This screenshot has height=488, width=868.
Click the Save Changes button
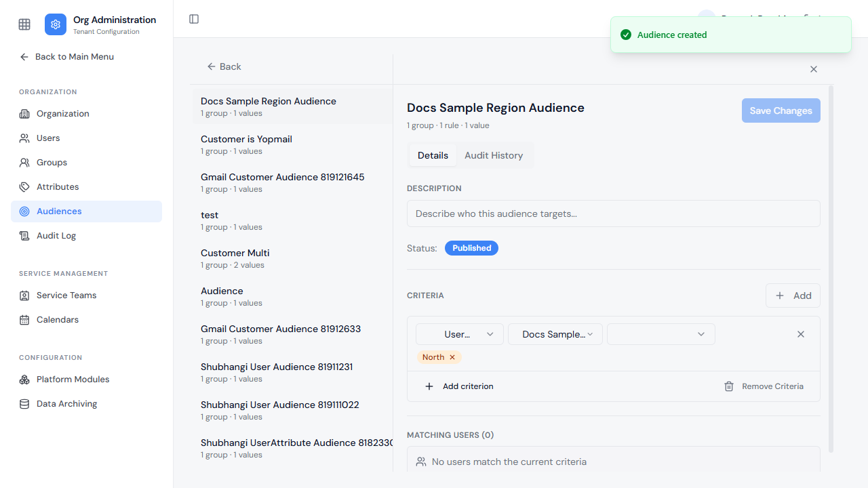781,110
